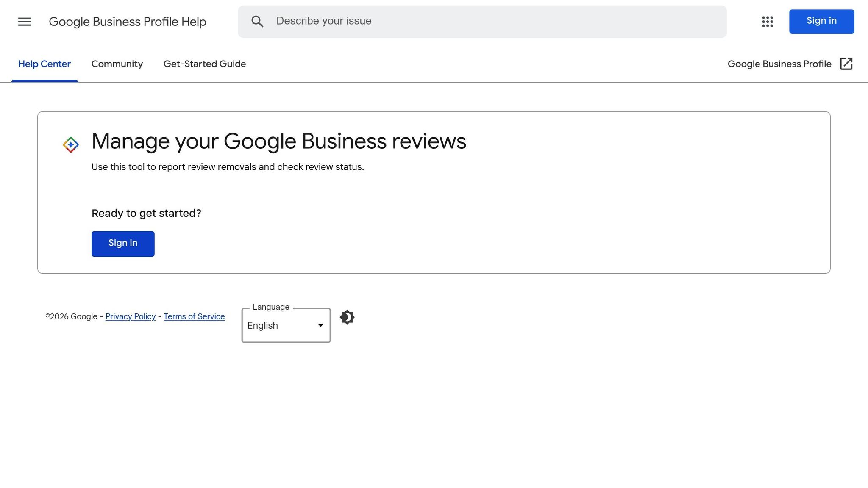Image resolution: width=868 pixels, height=488 pixels.
Task: View the Terms of Service
Action: 194,316
